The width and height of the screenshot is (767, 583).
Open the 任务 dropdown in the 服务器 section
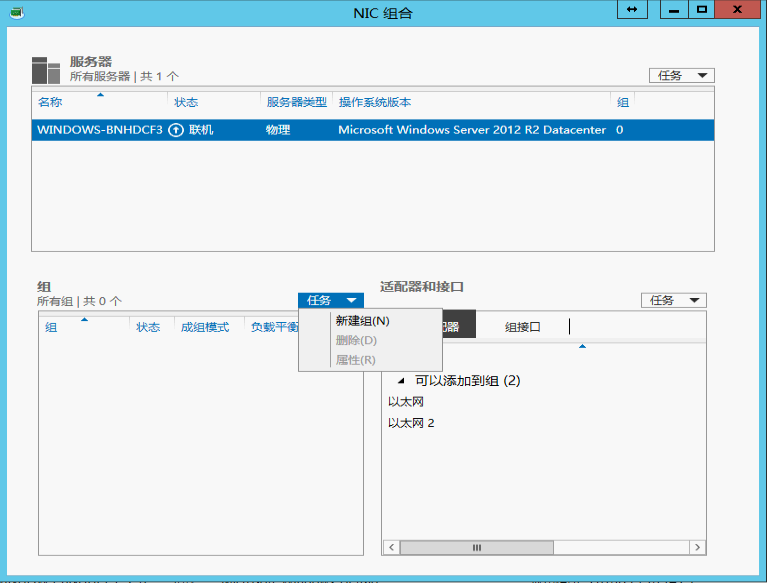tap(682, 75)
